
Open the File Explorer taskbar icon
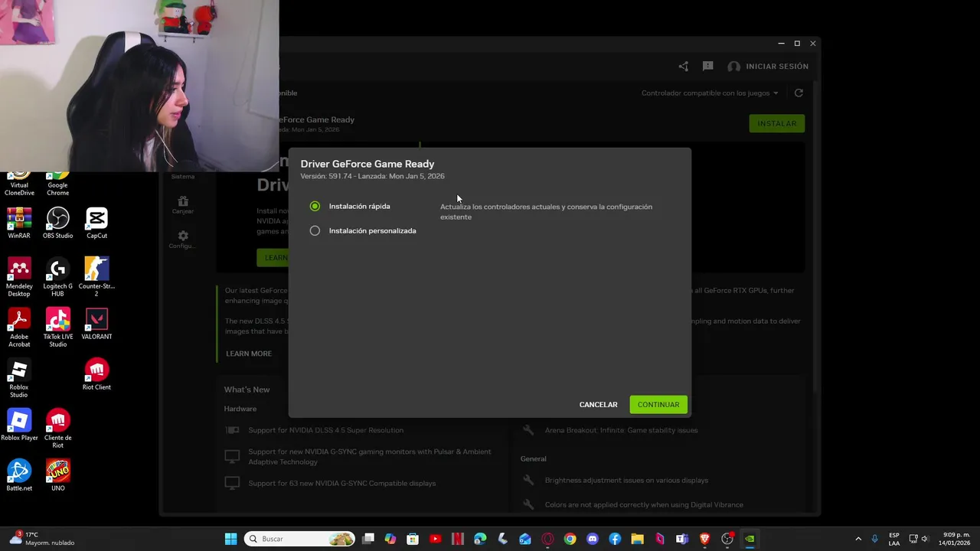click(x=637, y=539)
